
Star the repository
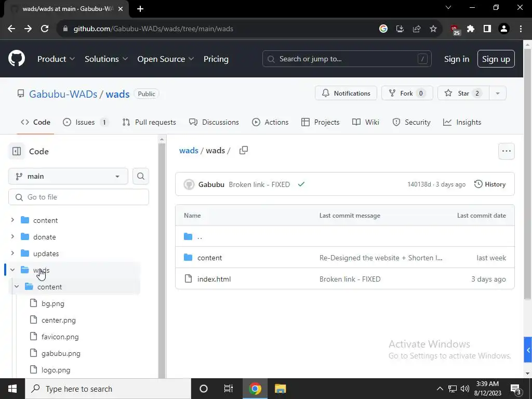(x=463, y=94)
